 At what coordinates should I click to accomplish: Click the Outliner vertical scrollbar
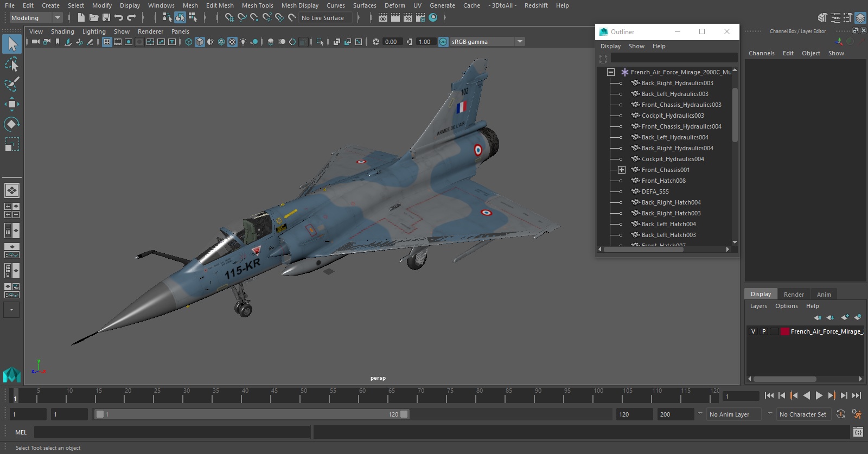click(x=735, y=115)
